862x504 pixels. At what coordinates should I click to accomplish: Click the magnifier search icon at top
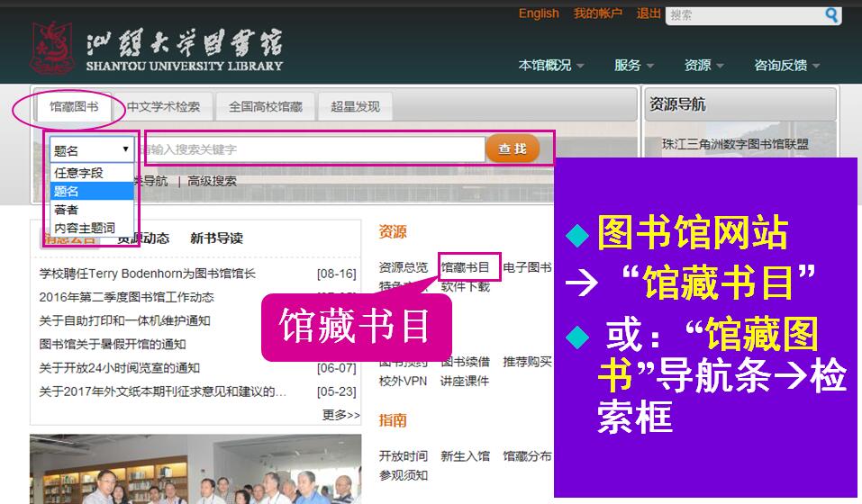(831, 14)
